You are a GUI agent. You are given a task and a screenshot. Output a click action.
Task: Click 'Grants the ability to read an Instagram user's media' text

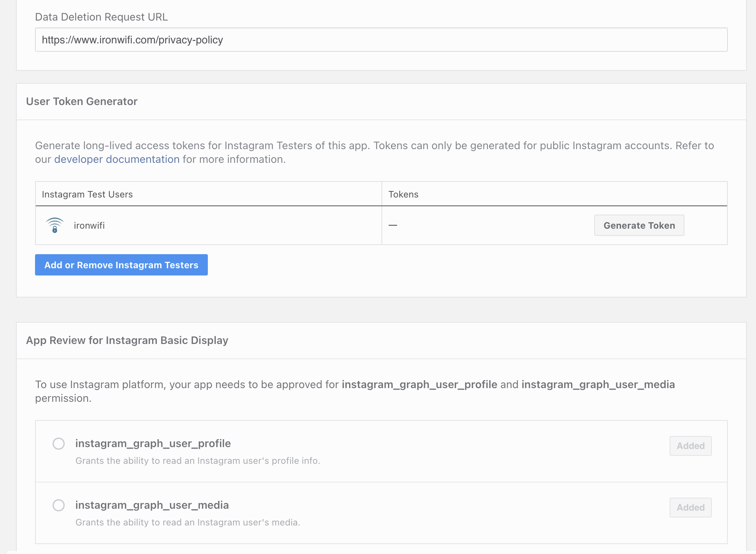(x=188, y=522)
